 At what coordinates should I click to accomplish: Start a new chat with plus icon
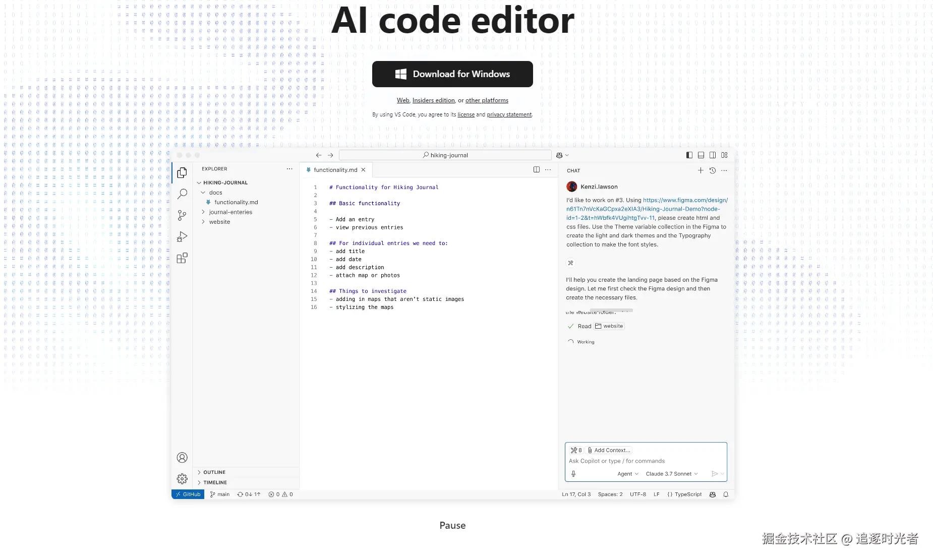click(x=701, y=170)
